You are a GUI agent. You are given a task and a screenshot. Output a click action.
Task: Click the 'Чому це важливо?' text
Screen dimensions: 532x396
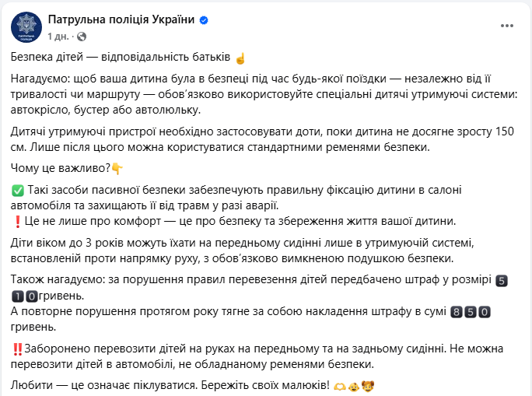59,168
